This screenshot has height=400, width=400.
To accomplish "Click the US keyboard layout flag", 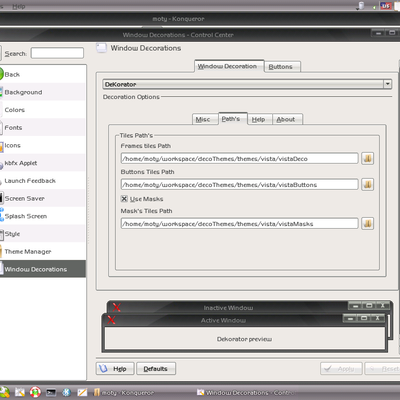I will click(x=386, y=6).
